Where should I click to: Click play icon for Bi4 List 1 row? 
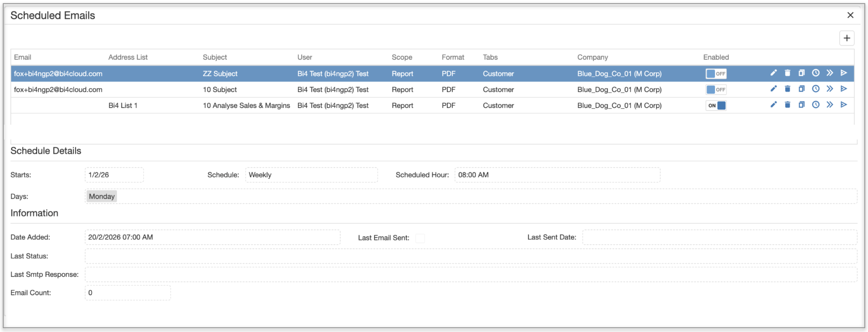pos(844,105)
